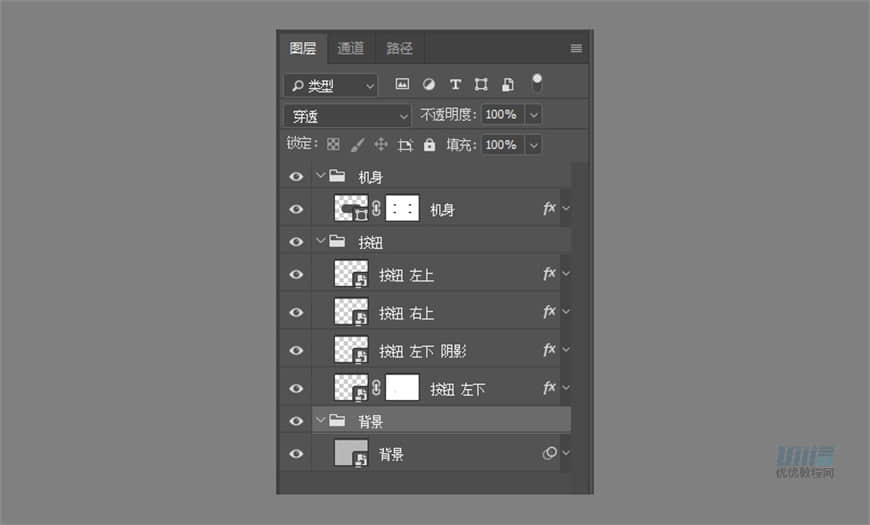Filter by pixel layers icon
870x525 pixels.
(402, 84)
